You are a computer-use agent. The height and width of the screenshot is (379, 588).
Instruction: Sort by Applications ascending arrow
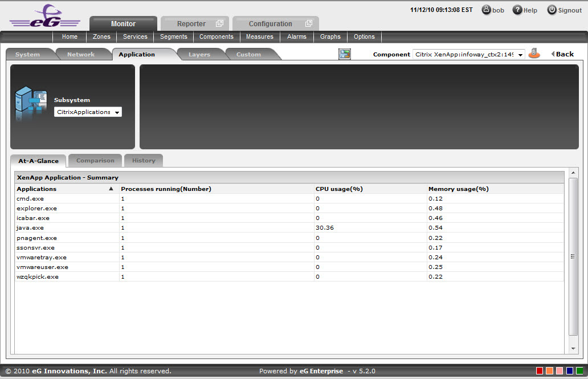(111, 189)
